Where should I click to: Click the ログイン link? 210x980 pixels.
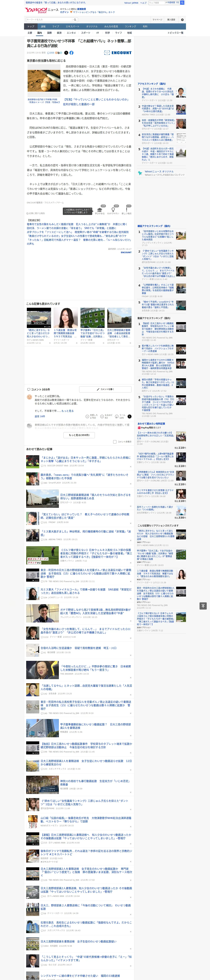click(x=64, y=12)
